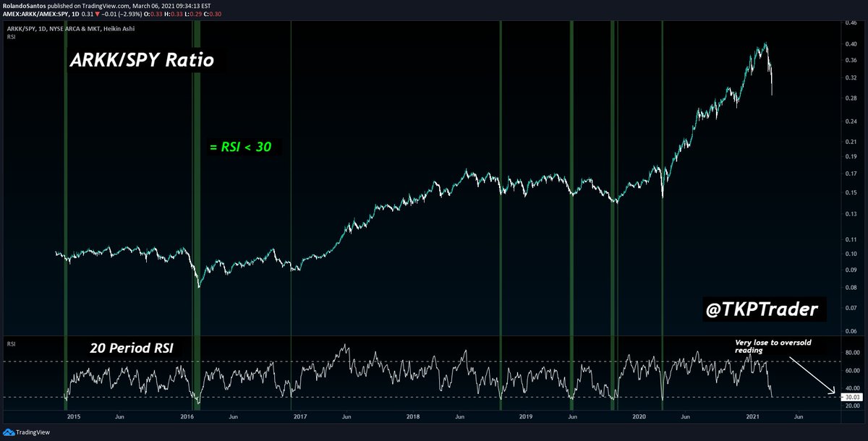Click the 2015 label on the time axis
The image size is (868, 441).
click(74, 417)
